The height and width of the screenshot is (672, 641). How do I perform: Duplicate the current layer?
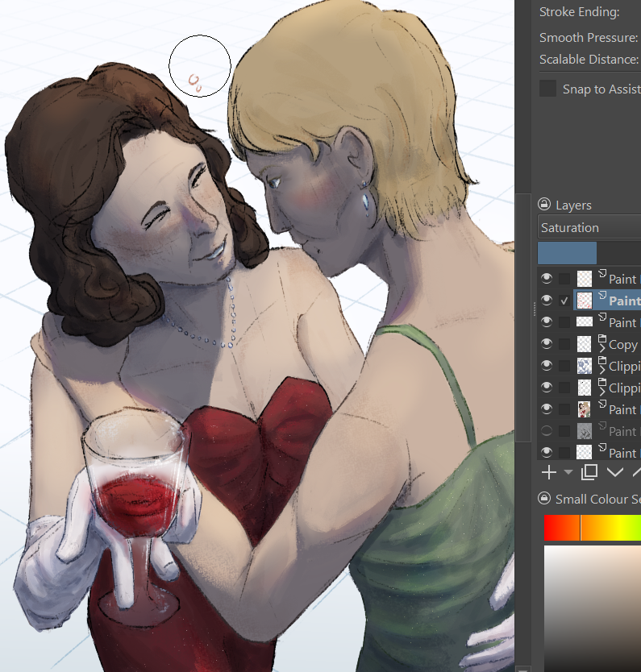(x=589, y=472)
